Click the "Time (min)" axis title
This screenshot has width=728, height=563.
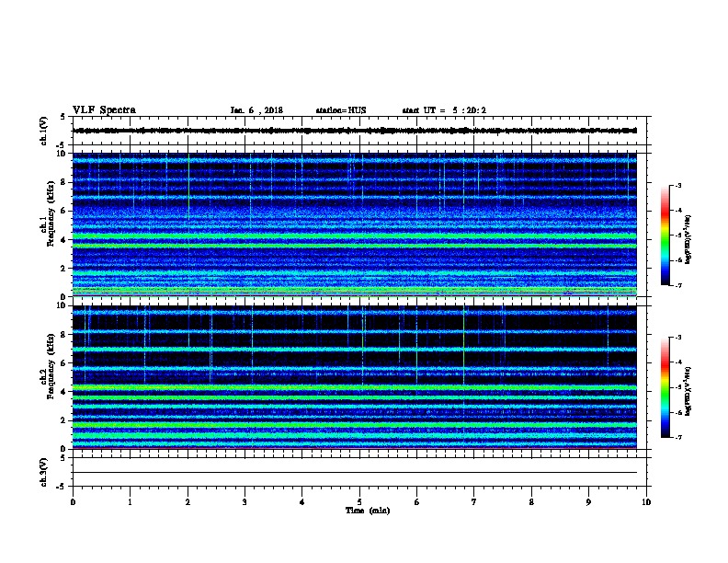pyautogui.click(x=368, y=511)
